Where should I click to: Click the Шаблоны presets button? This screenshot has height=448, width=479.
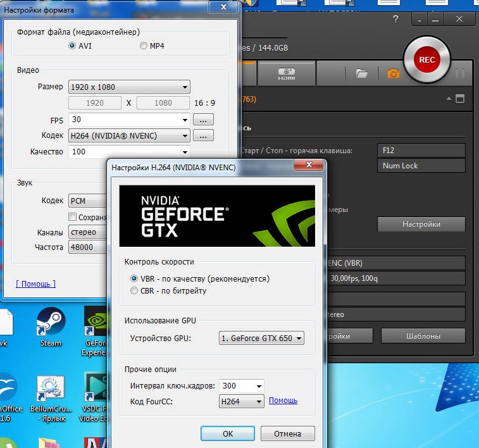(423, 336)
